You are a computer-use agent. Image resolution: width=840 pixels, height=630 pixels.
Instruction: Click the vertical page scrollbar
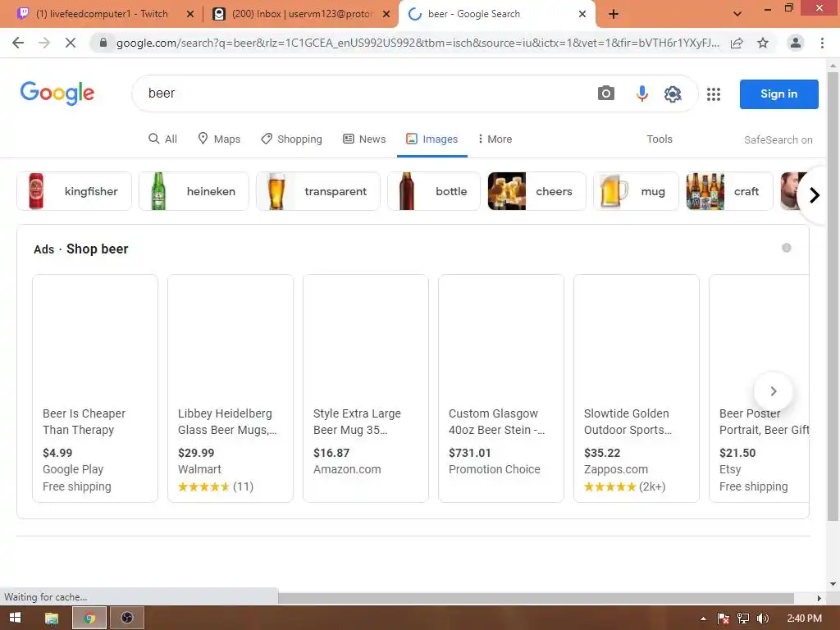click(x=833, y=295)
